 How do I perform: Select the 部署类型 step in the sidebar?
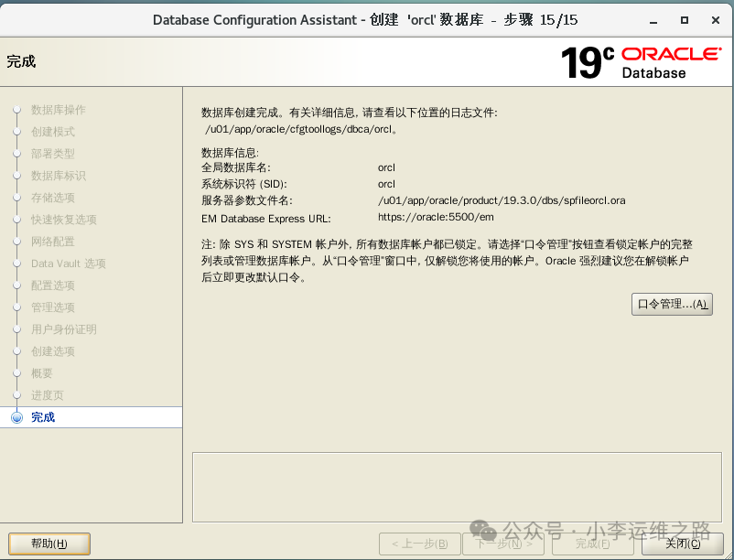point(53,154)
